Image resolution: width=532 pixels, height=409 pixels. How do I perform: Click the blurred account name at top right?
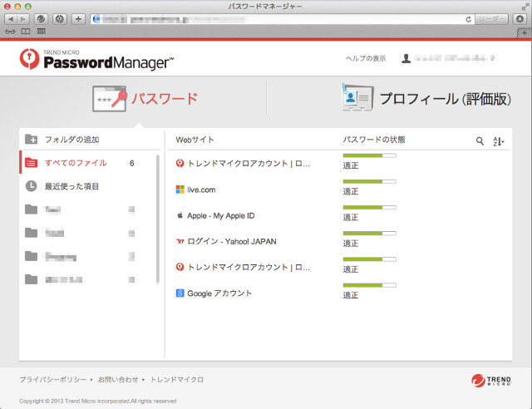454,58
